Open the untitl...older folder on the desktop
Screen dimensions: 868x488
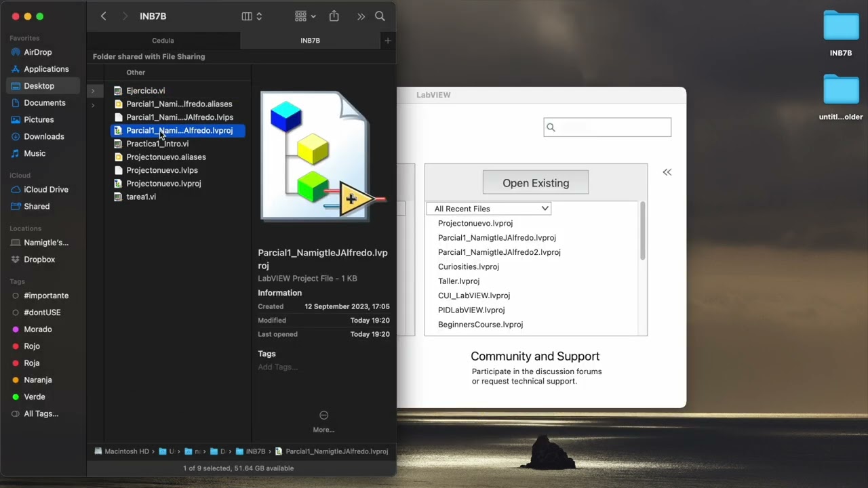[841, 98]
